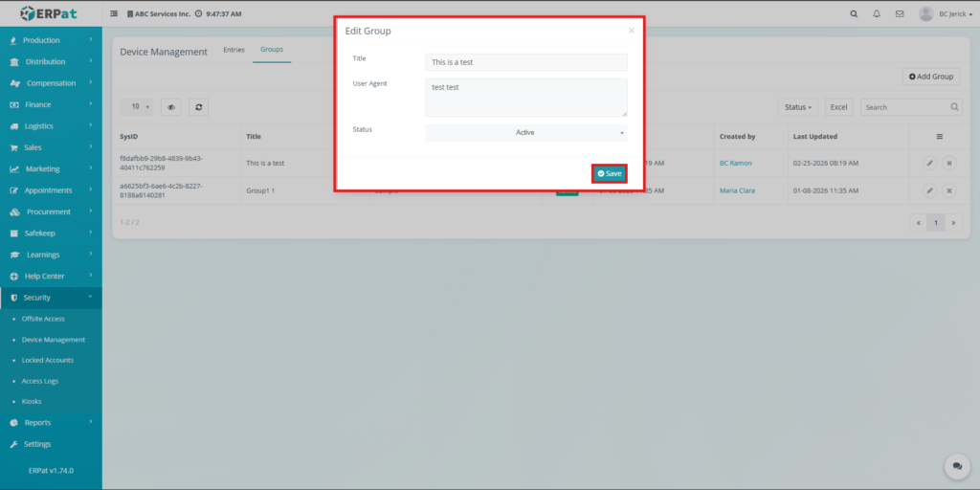Screen dimensions: 980x490
Task: Click the Title input field in dialog
Action: click(x=526, y=62)
